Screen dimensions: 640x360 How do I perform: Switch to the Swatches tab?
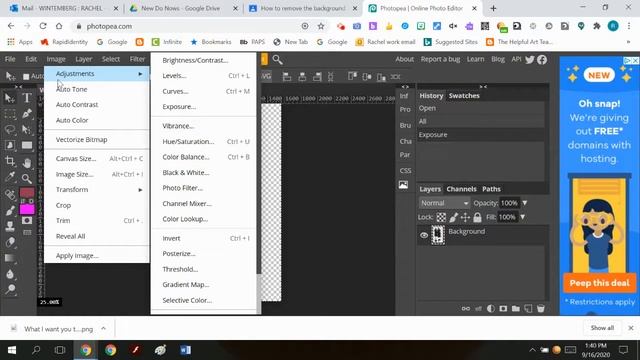click(464, 96)
